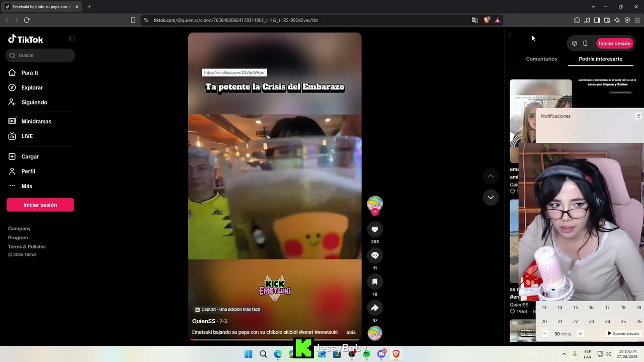Show hidden system tray icons
The height and width of the screenshot is (362, 644).
[x=563, y=354]
